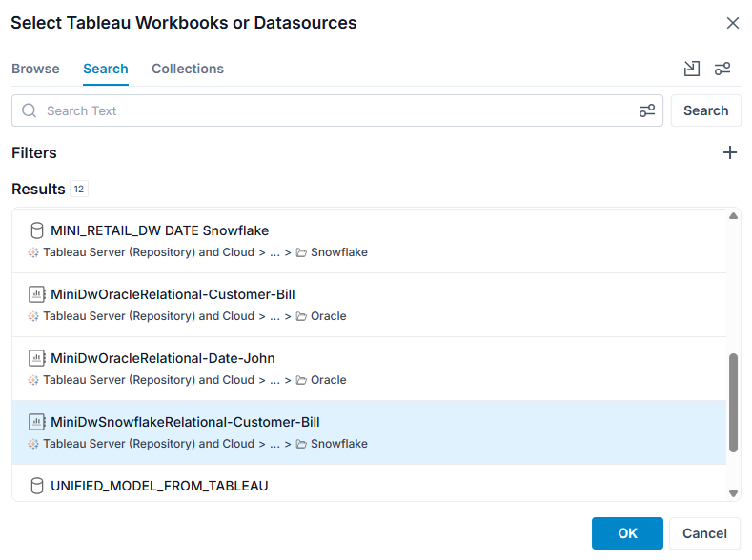Screen dimensions: 752x560
Task: Click Snowflake folder under MINI_RETAIL_DW DATE Snowflake
Action: point(332,252)
